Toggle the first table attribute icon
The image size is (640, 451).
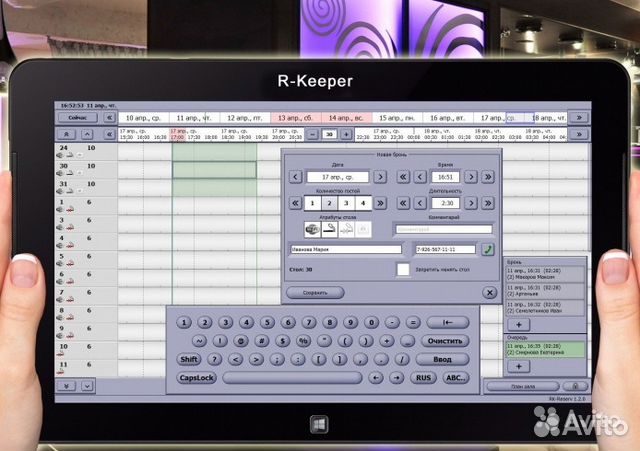313,229
